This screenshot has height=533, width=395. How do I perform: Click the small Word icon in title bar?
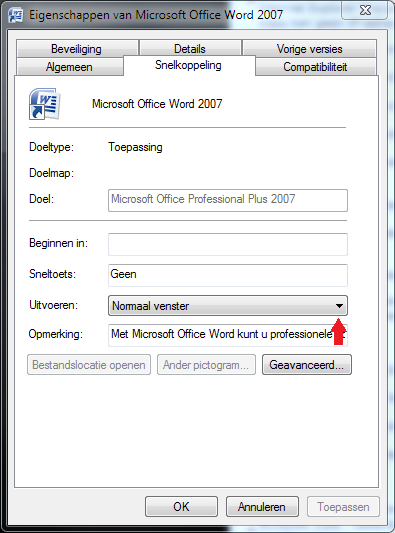(x=15, y=15)
